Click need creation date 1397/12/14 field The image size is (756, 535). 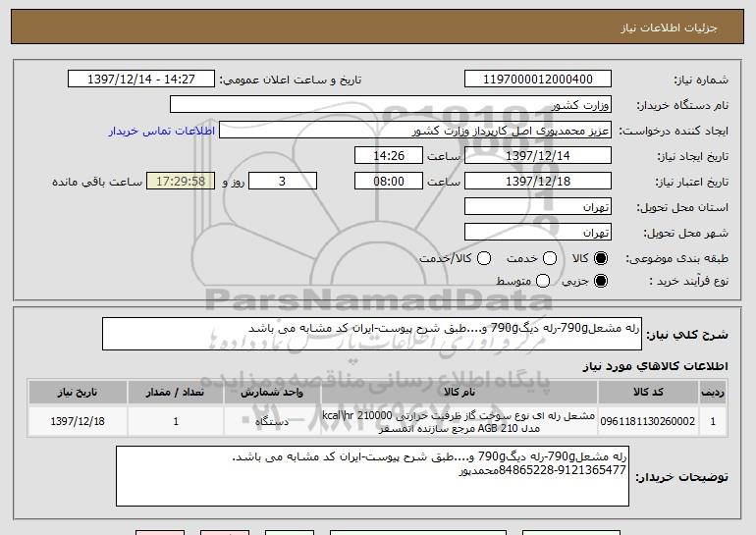(x=538, y=156)
